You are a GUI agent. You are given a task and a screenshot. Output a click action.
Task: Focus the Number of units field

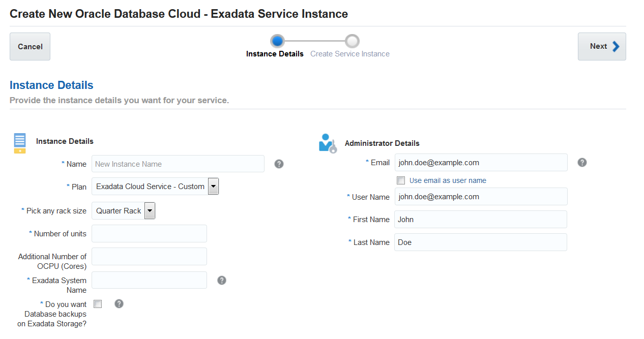click(x=149, y=233)
